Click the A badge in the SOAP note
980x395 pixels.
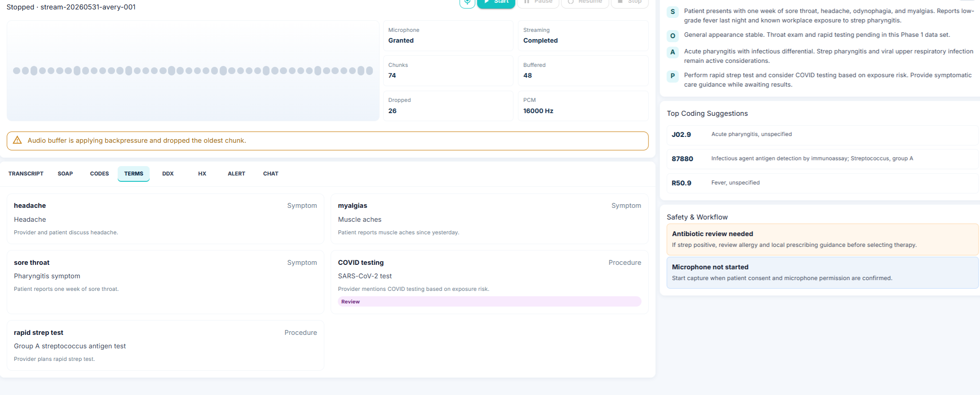(x=672, y=52)
